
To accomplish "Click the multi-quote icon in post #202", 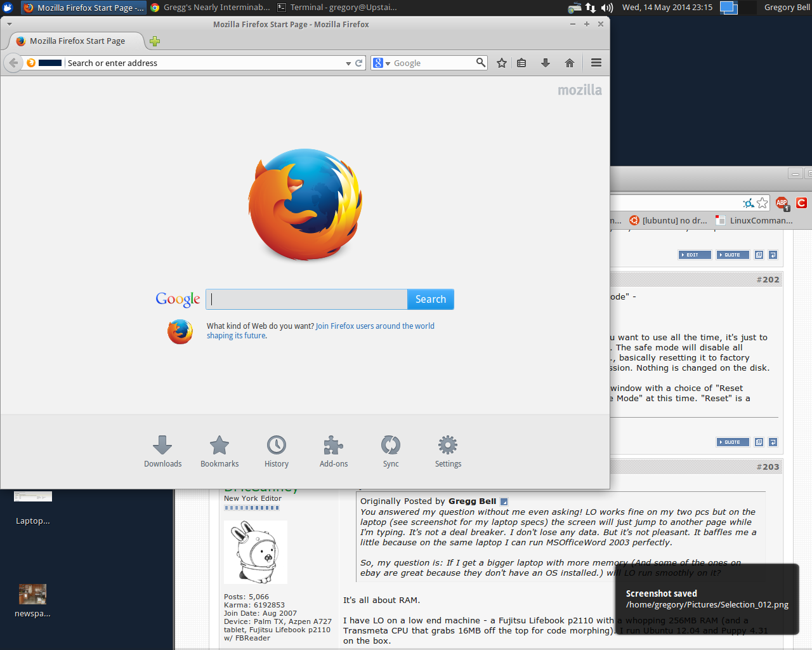I will coord(759,442).
